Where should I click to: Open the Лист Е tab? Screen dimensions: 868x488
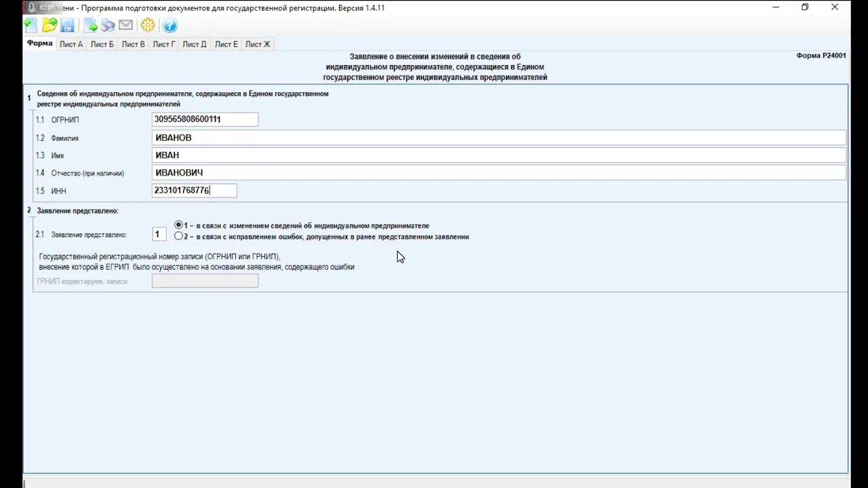click(x=226, y=44)
